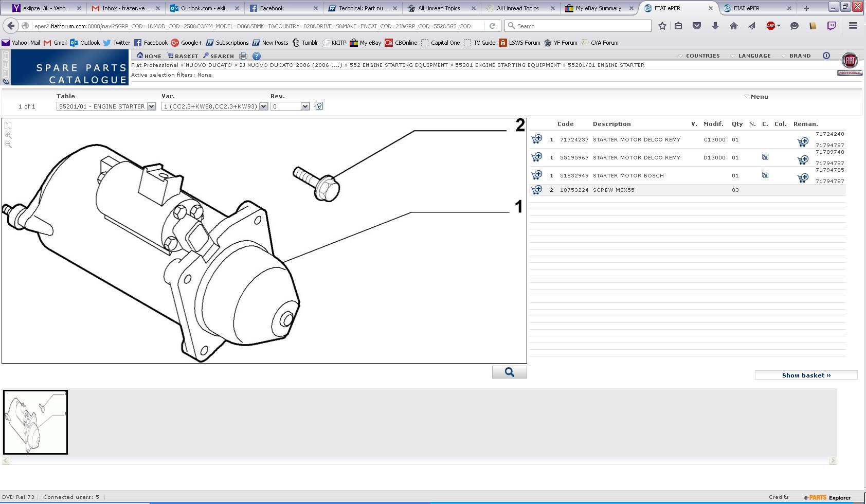Screen dimensions: 866x504
Task: Open the Gmail bookmark
Action: click(55, 43)
